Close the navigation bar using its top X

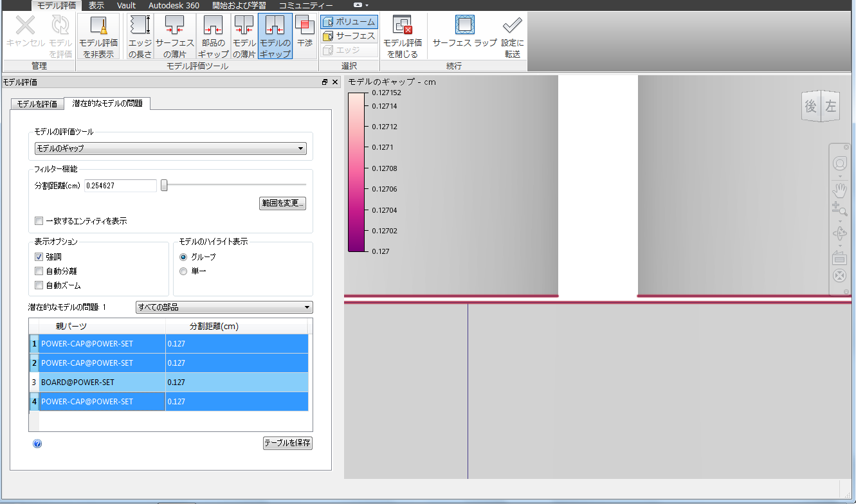pos(846,147)
